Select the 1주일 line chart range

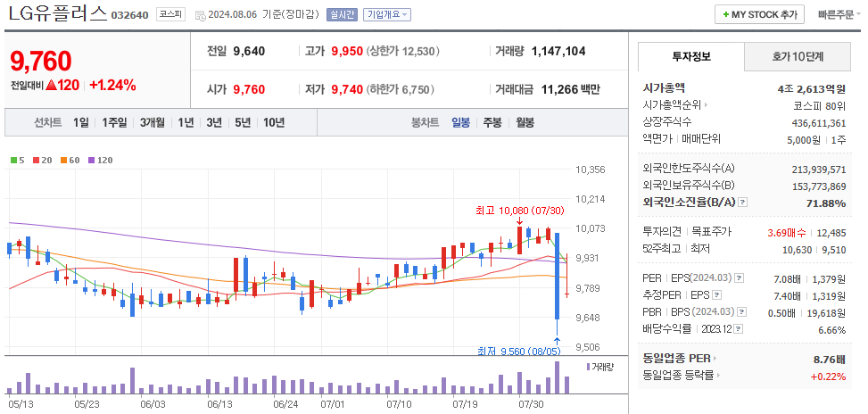[x=114, y=123]
